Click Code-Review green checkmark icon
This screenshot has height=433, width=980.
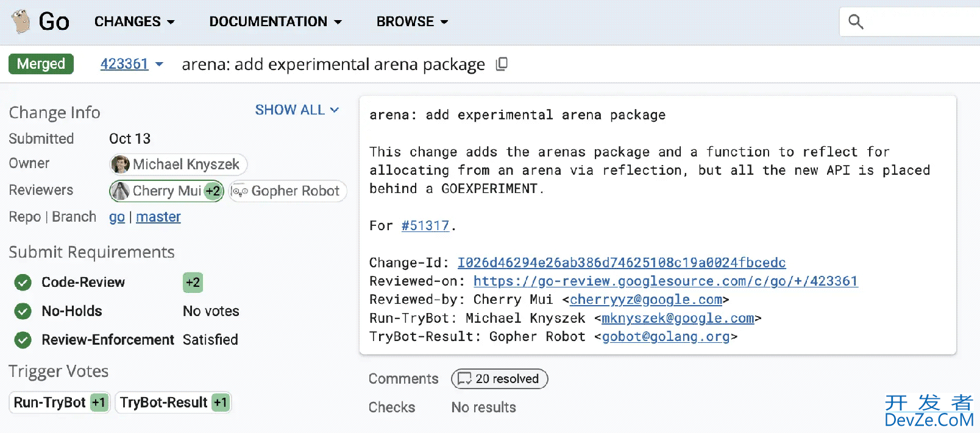coord(23,283)
